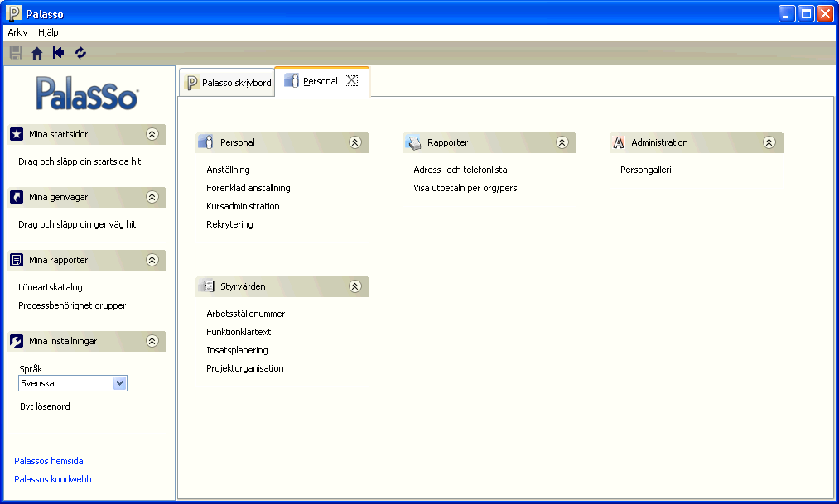Click the Palasso app icon in title bar

[14, 12]
